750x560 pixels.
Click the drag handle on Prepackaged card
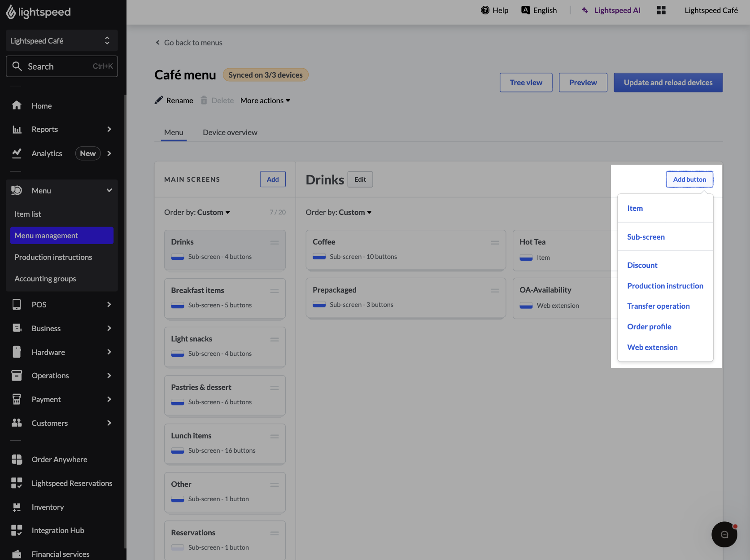495,290
